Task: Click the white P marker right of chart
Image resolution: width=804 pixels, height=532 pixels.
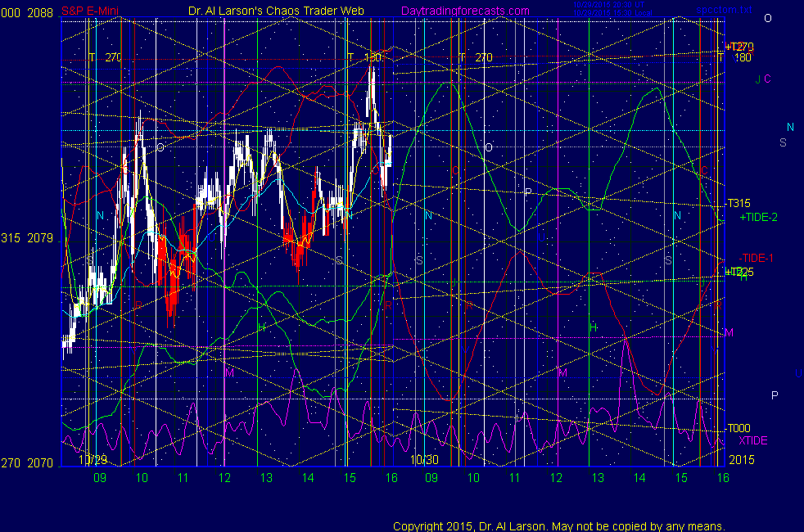Action: [775, 395]
